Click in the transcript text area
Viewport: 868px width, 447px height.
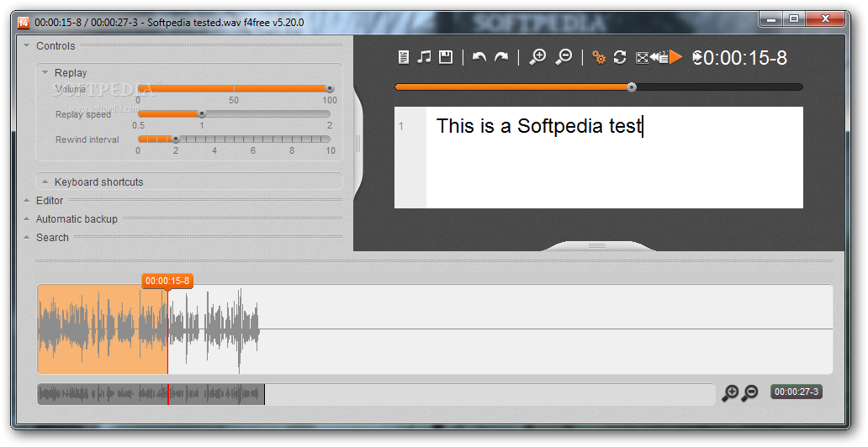point(615,157)
